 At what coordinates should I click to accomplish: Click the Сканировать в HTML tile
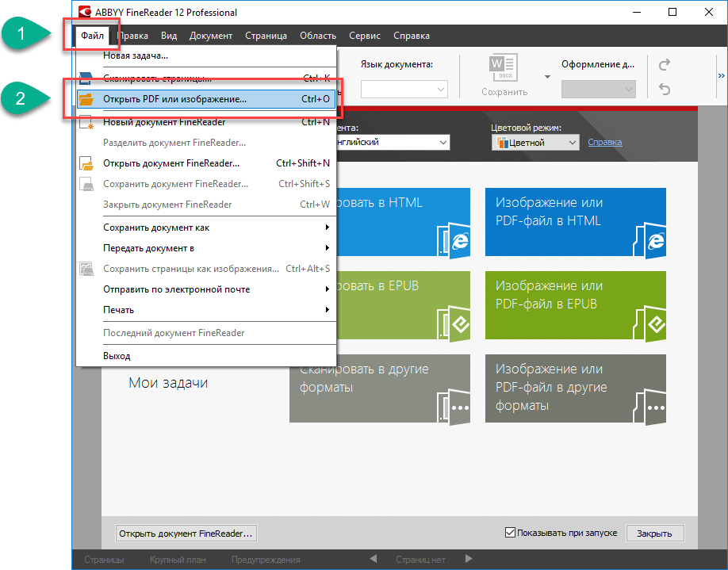(403, 222)
